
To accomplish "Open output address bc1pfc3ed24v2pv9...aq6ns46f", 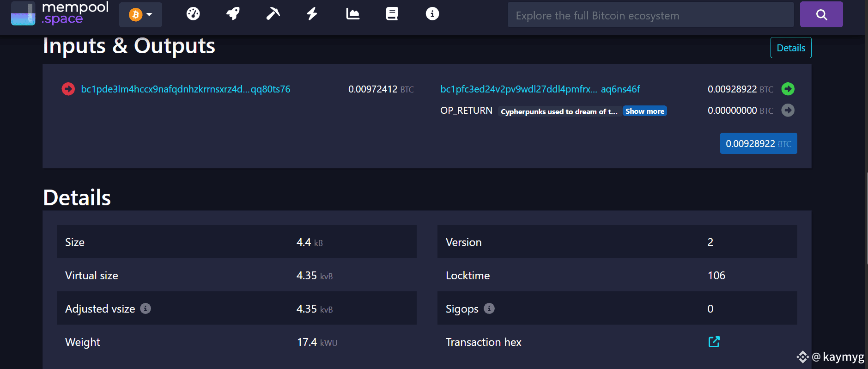I will tap(540, 89).
